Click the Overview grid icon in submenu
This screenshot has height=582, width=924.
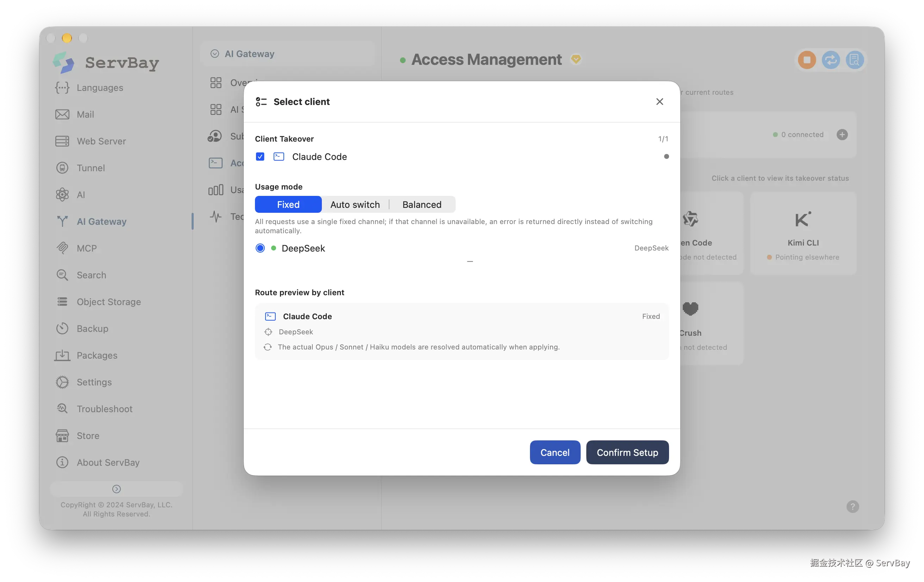216,82
